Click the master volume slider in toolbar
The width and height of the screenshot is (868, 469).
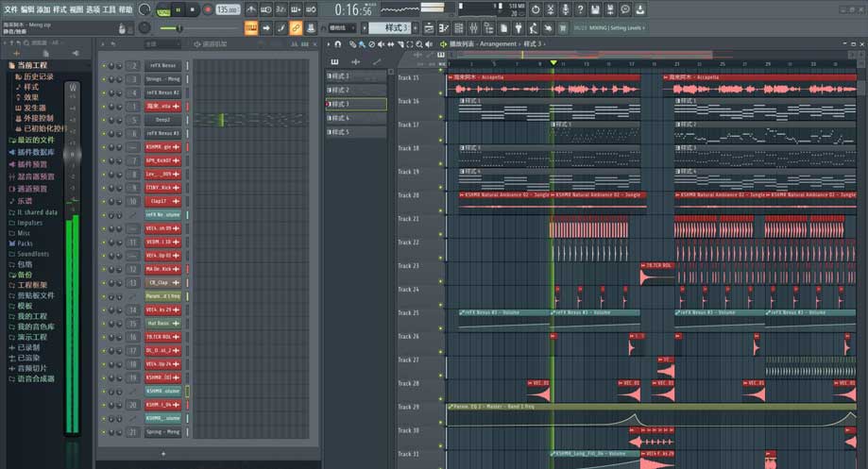click(x=179, y=28)
